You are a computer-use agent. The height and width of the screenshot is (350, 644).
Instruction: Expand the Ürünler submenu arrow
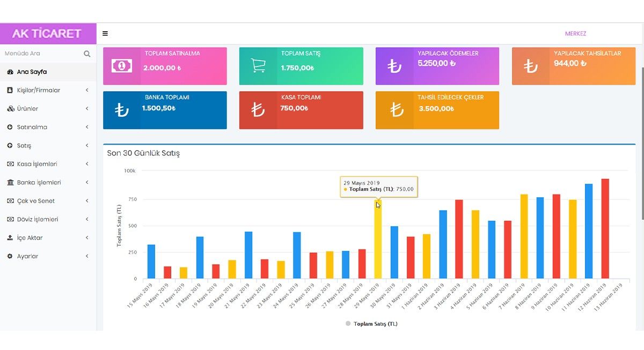87,109
